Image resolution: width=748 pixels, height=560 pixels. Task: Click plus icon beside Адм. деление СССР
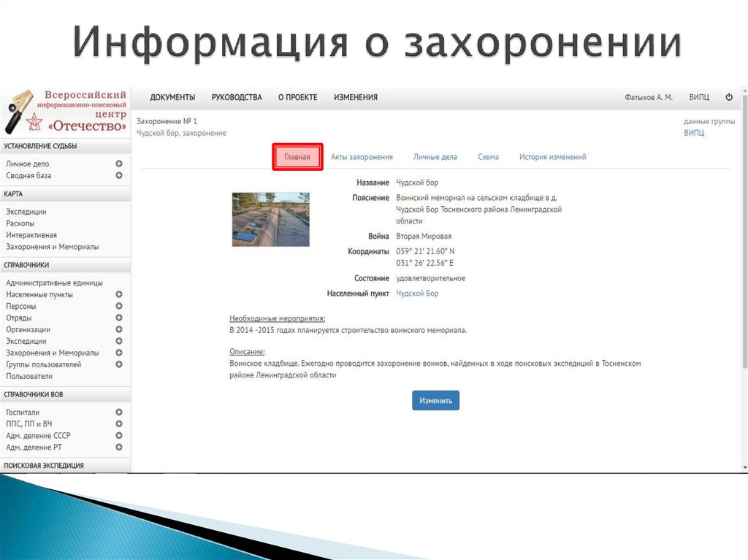click(x=119, y=436)
